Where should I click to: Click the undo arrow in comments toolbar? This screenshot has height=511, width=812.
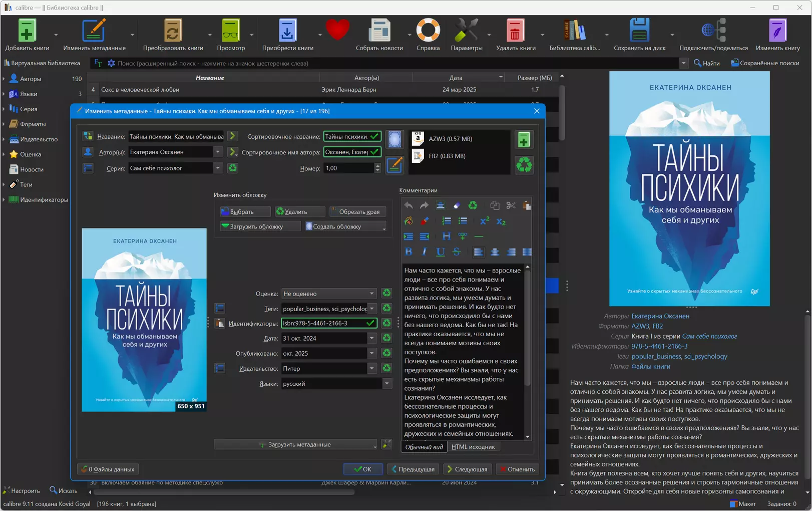point(409,205)
